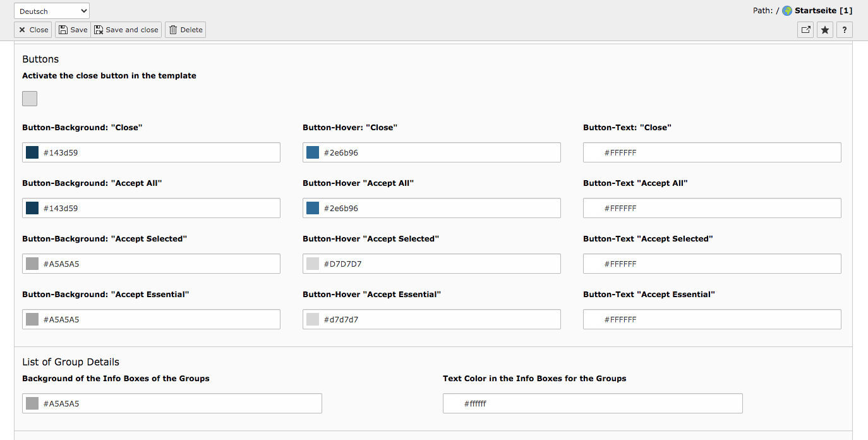Open swatch for Button-Background Accept Essential
The image size is (868, 440).
coord(32,319)
